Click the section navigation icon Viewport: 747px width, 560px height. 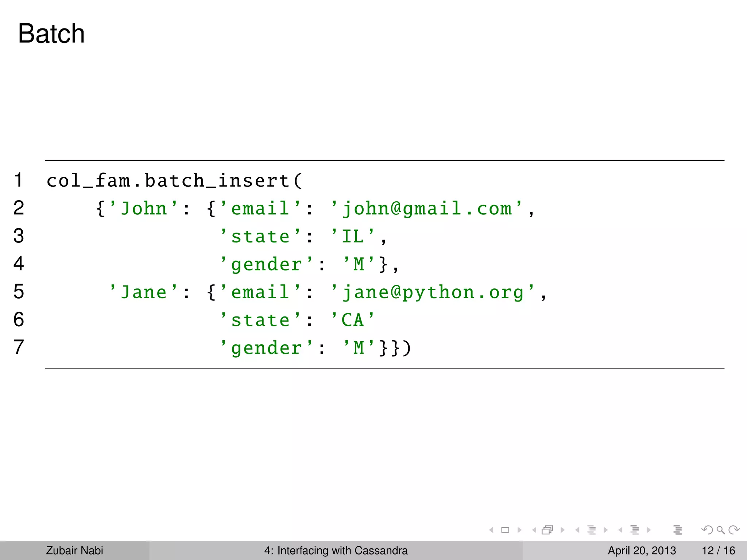click(635, 530)
